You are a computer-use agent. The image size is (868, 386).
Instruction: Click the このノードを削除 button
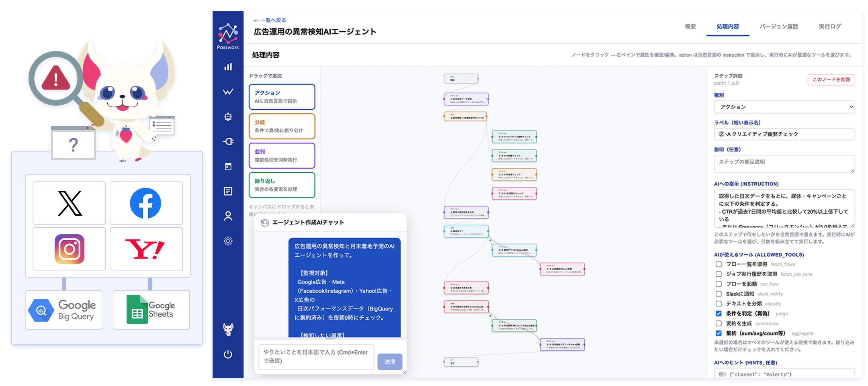coord(831,80)
